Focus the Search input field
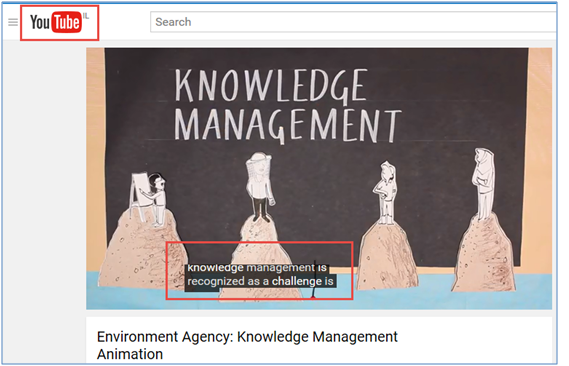Image resolution: width=569 pixels, height=366 pixels. 353,22
